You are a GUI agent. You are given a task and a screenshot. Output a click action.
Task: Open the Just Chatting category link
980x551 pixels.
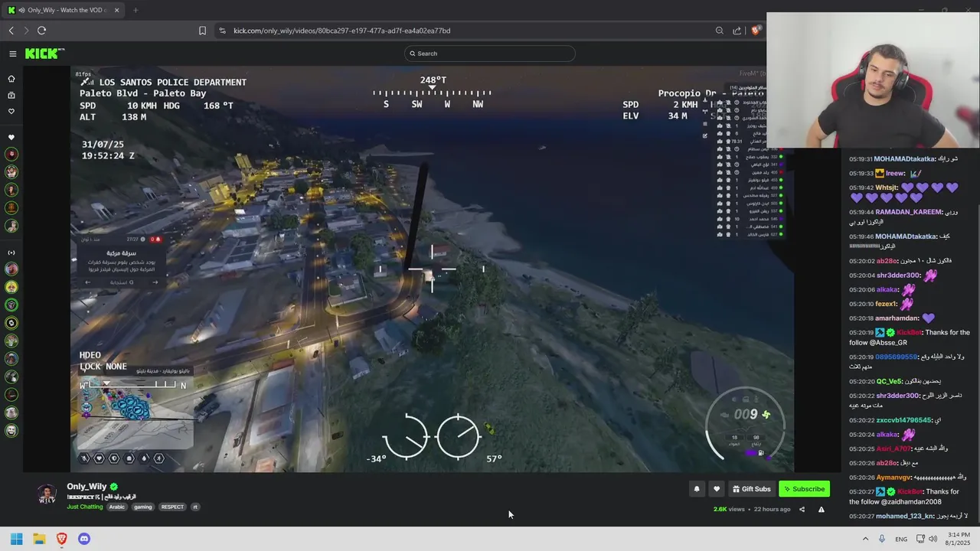tap(84, 507)
